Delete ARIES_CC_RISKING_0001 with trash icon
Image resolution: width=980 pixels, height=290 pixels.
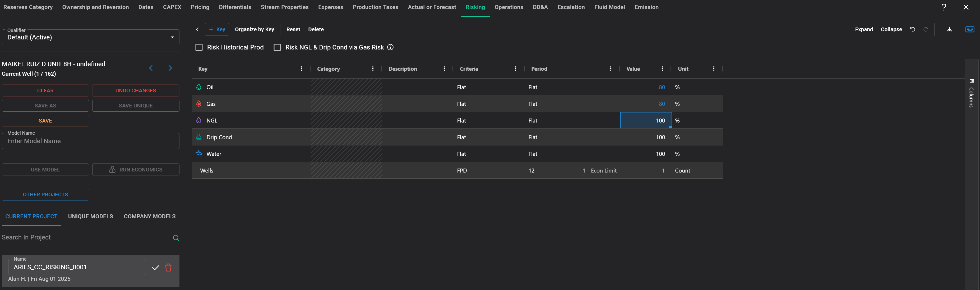[169, 268]
